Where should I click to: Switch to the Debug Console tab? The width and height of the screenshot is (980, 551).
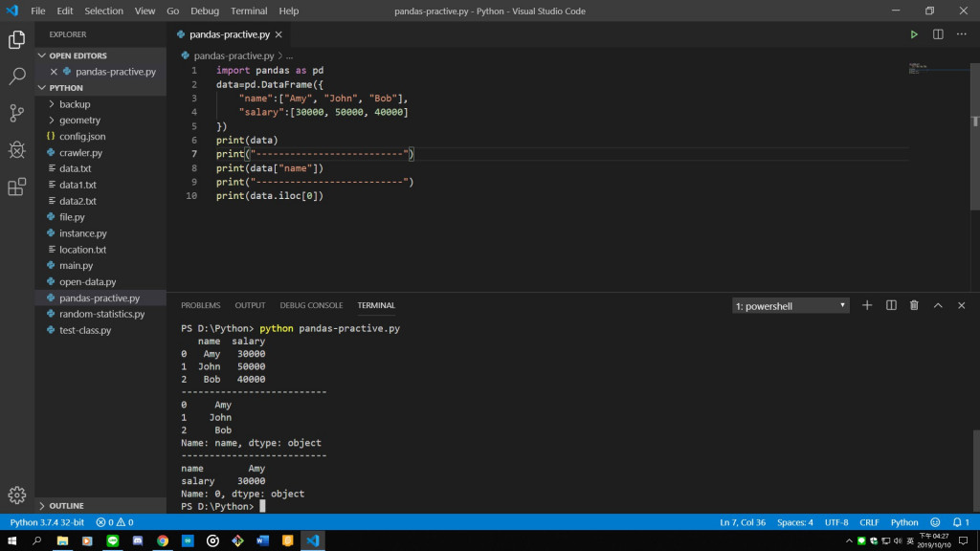[311, 305]
